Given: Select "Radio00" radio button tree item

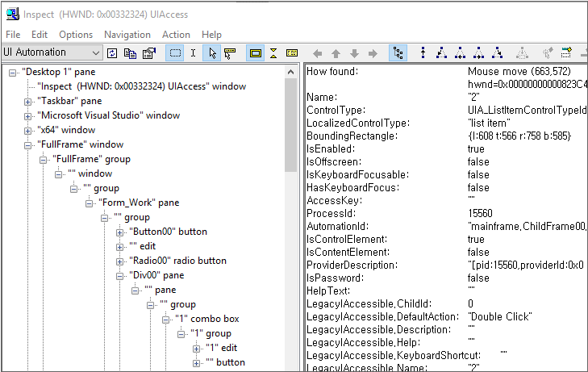Looking at the screenshot, I should point(177,261).
